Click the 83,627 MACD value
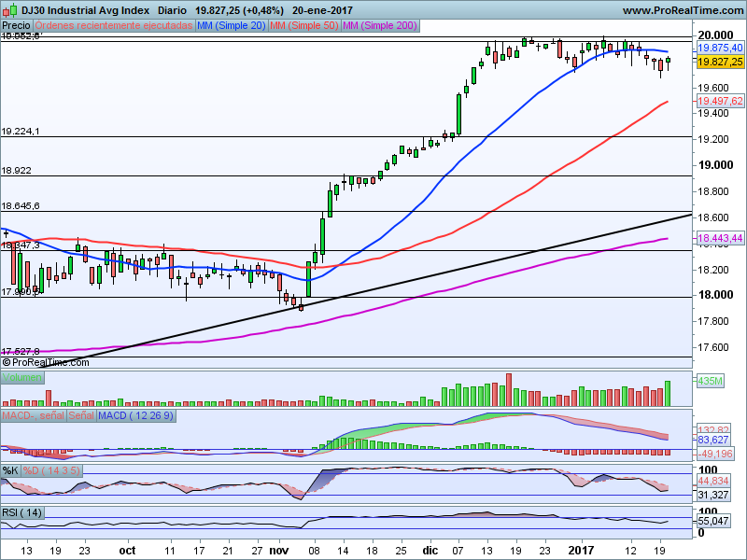Screen dimensions: 747x560 click(x=713, y=440)
